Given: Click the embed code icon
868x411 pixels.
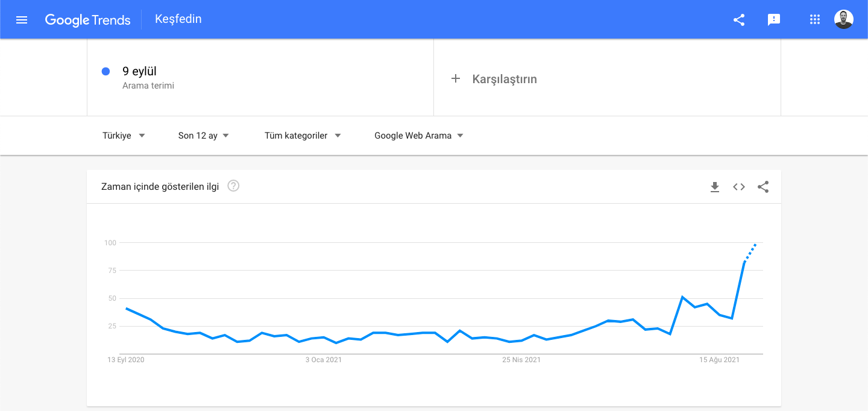Looking at the screenshot, I should tap(739, 187).
